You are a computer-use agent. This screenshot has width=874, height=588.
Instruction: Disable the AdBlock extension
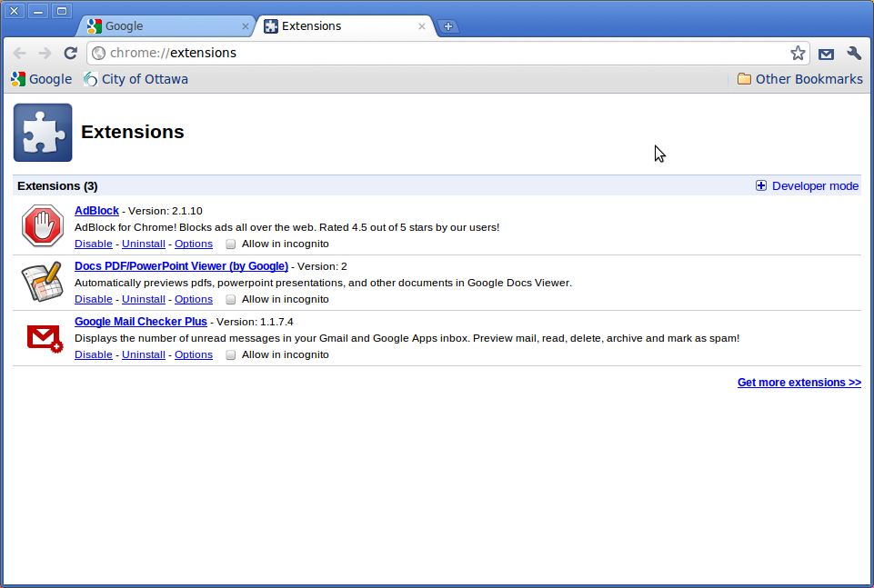pos(93,244)
